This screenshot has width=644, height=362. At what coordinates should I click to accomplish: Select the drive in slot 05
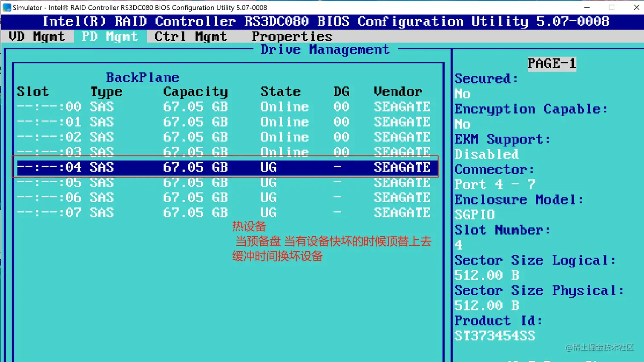(224, 182)
